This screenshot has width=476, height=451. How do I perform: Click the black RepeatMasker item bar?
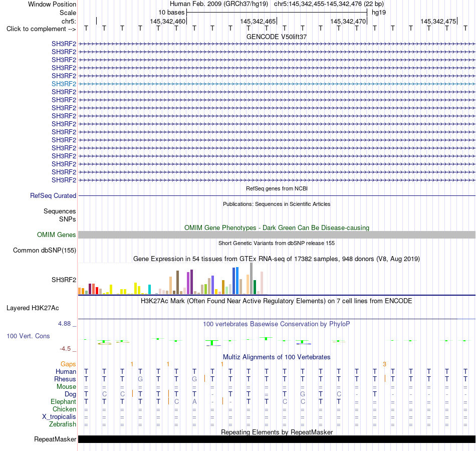tap(277, 439)
